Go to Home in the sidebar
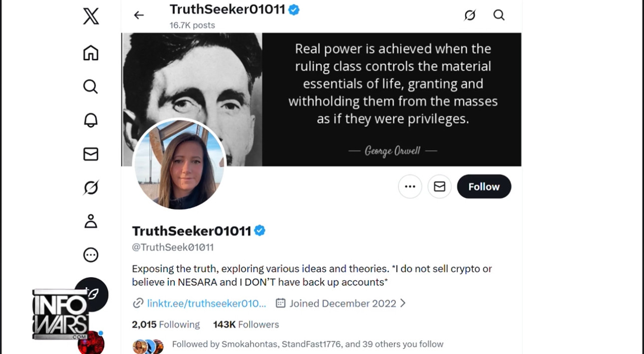Viewport: 644px width, 354px height. click(91, 53)
